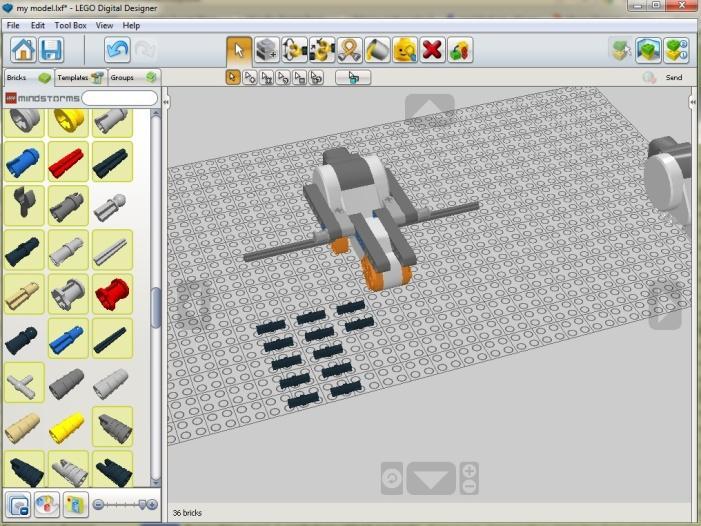Pick the light gray T-shaped connector brick

click(24, 383)
